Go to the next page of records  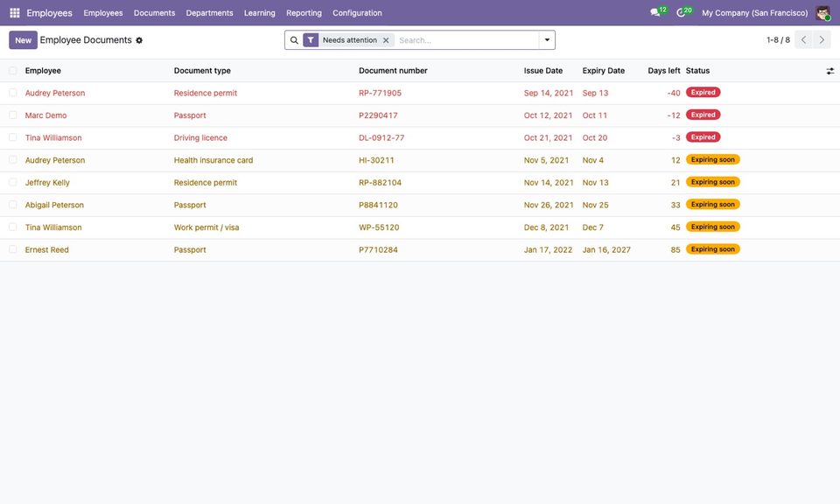(x=822, y=39)
